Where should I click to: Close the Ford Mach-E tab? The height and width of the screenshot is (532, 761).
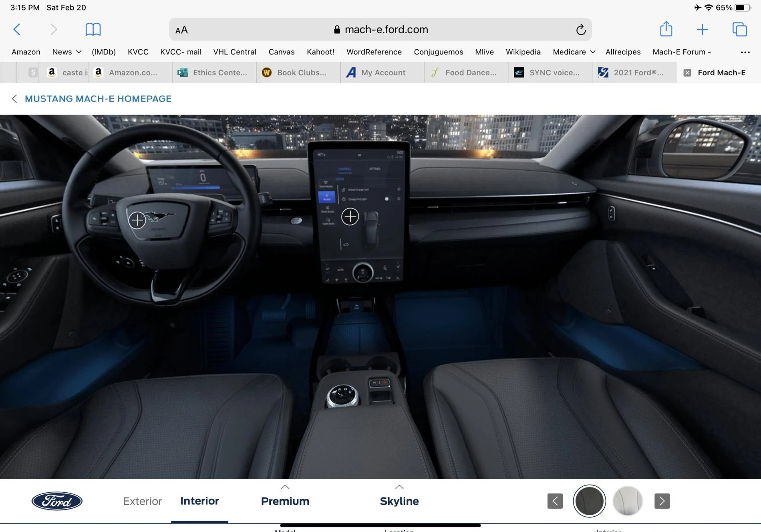(687, 73)
